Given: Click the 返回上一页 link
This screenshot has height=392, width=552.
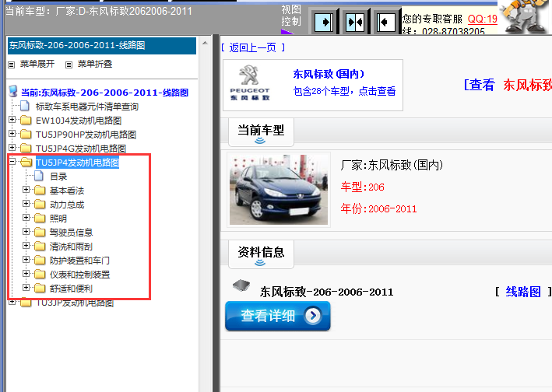Looking at the screenshot, I should click(x=253, y=47).
